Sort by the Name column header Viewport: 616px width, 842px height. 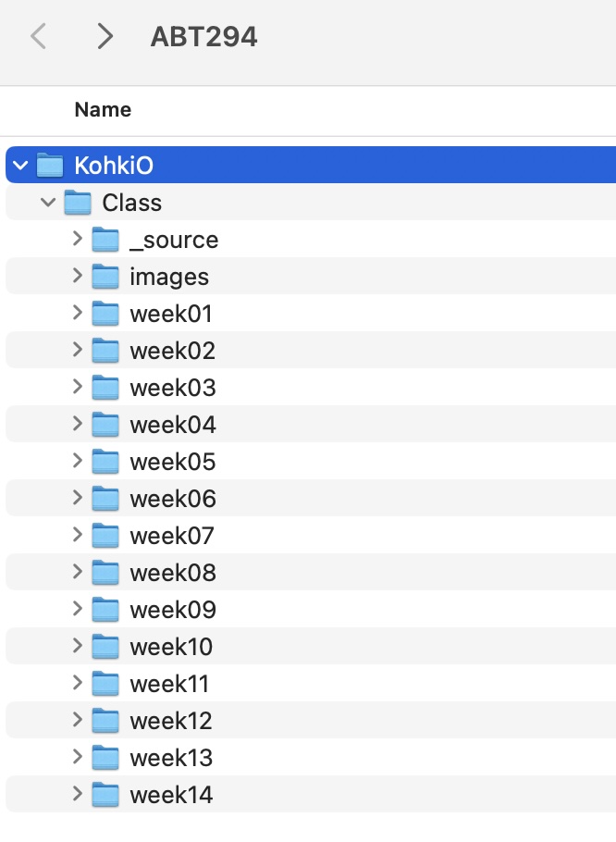(103, 110)
